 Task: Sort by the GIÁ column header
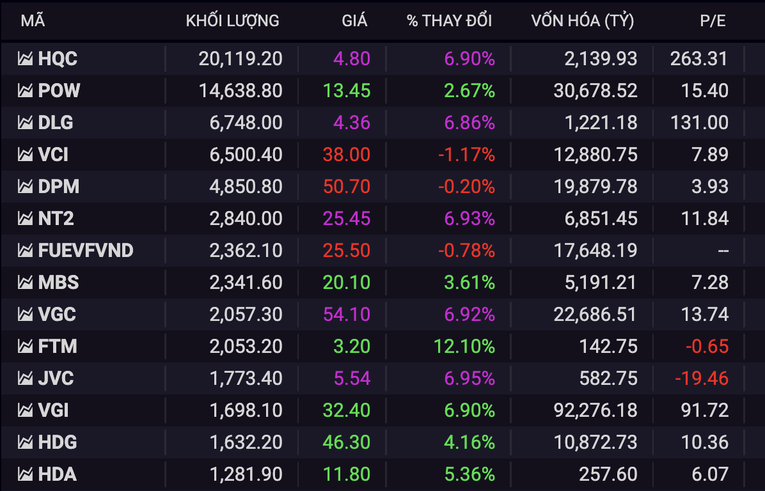point(354,20)
